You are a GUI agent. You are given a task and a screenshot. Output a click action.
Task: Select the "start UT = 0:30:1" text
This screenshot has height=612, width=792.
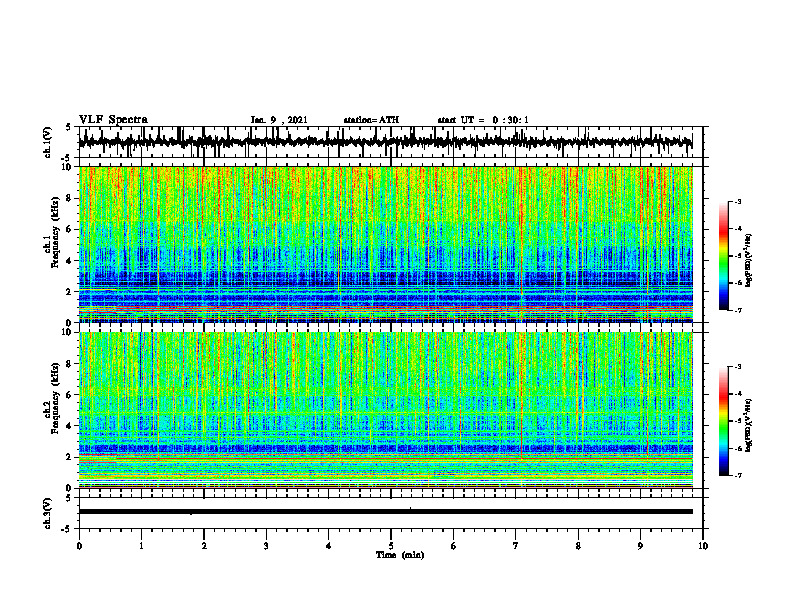(x=483, y=120)
